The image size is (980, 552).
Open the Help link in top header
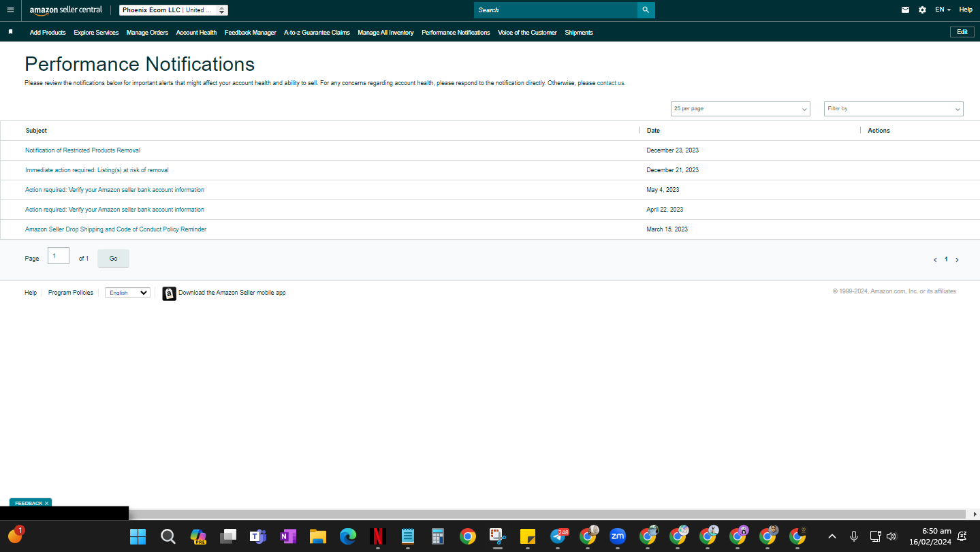966,10
